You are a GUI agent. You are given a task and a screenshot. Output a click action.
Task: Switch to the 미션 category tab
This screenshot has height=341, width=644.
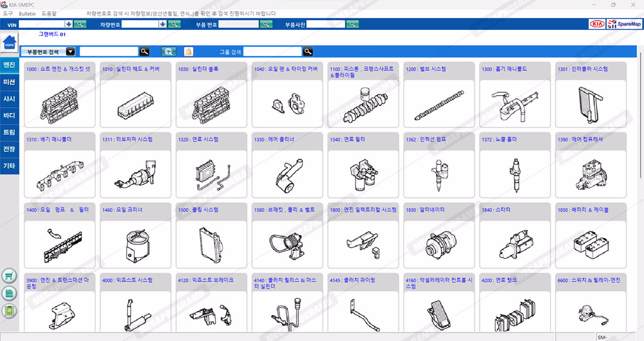pos(9,82)
